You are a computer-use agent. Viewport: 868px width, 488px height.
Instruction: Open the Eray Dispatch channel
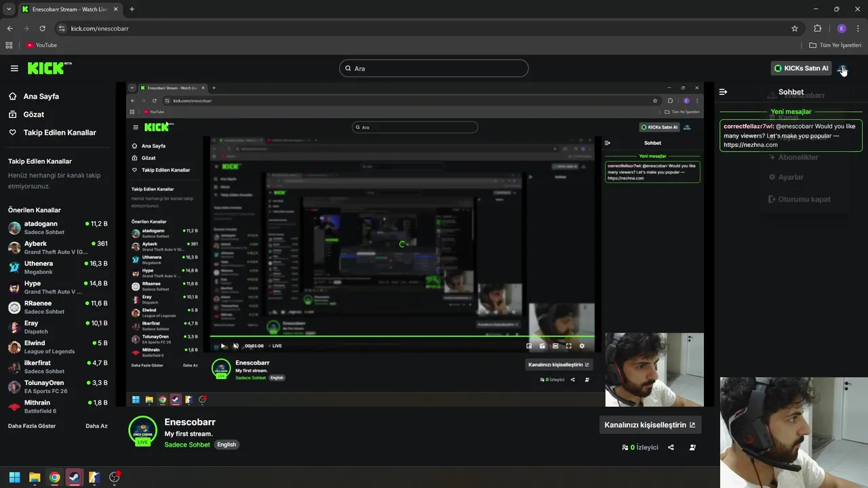click(x=58, y=327)
